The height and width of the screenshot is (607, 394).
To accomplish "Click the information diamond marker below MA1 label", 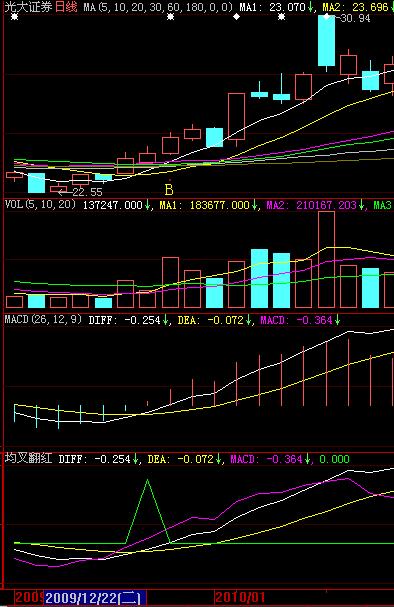I will click(x=236, y=17).
